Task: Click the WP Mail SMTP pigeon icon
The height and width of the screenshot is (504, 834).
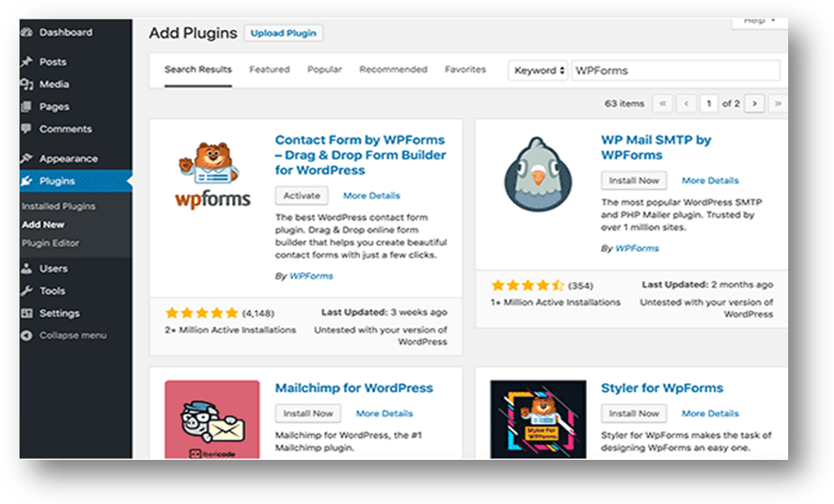Action: pos(538,175)
